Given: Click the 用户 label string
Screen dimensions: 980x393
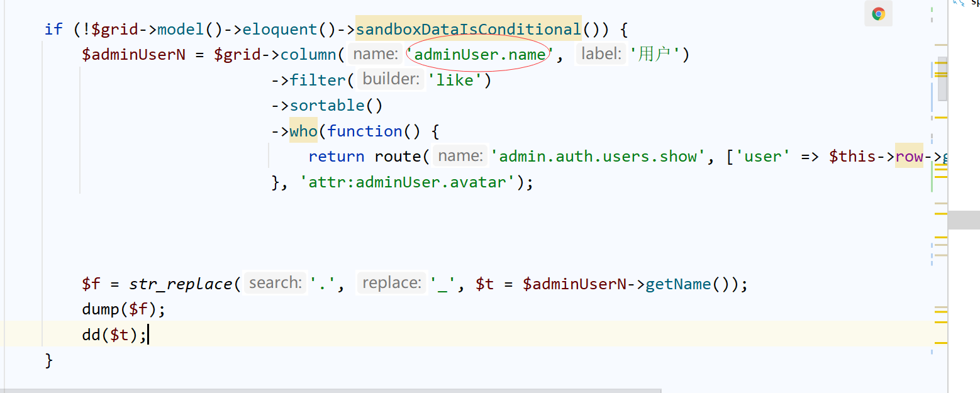Looking at the screenshot, I should coord(656,53).
